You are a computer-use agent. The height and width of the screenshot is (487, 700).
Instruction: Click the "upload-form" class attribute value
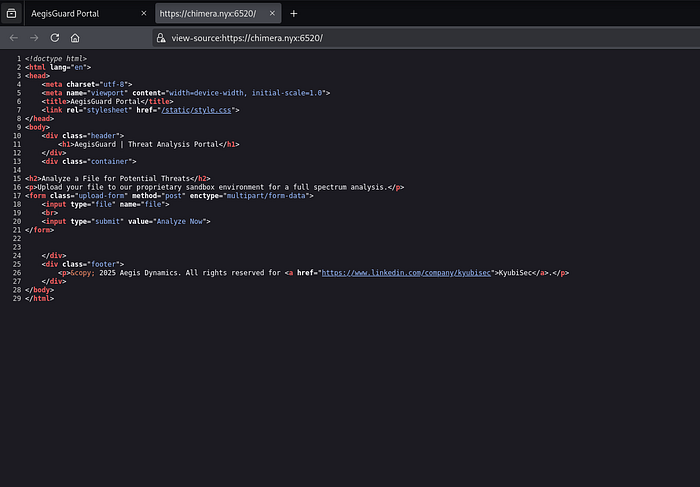pyautogui.click(x=103, y=195)
